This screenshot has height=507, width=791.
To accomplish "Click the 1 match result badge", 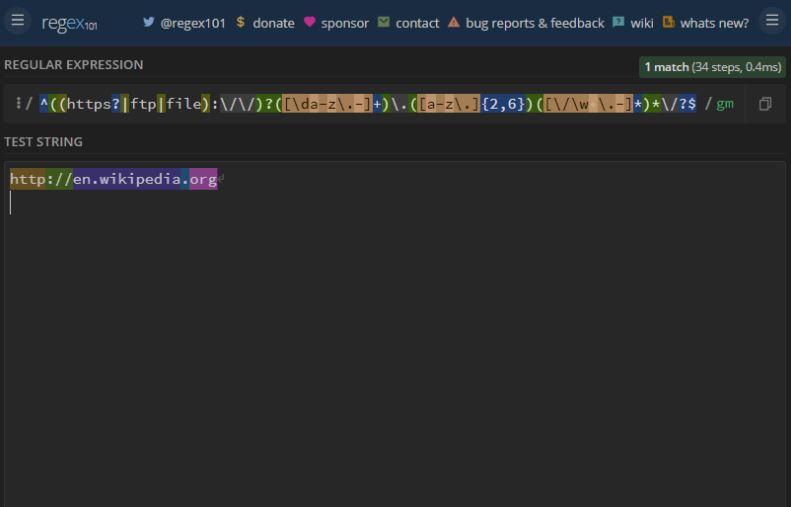I will pos(712,67).
